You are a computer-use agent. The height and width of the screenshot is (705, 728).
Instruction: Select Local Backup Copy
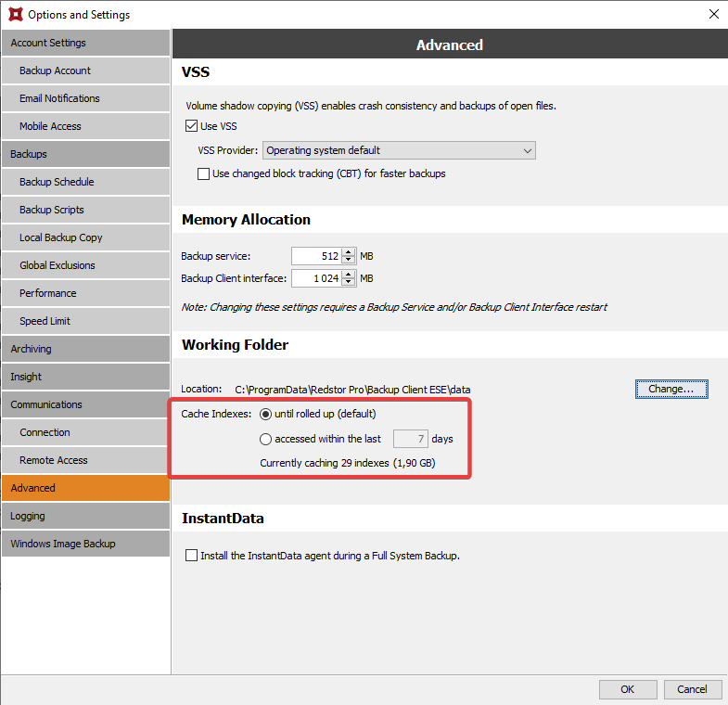click(86, 237)
